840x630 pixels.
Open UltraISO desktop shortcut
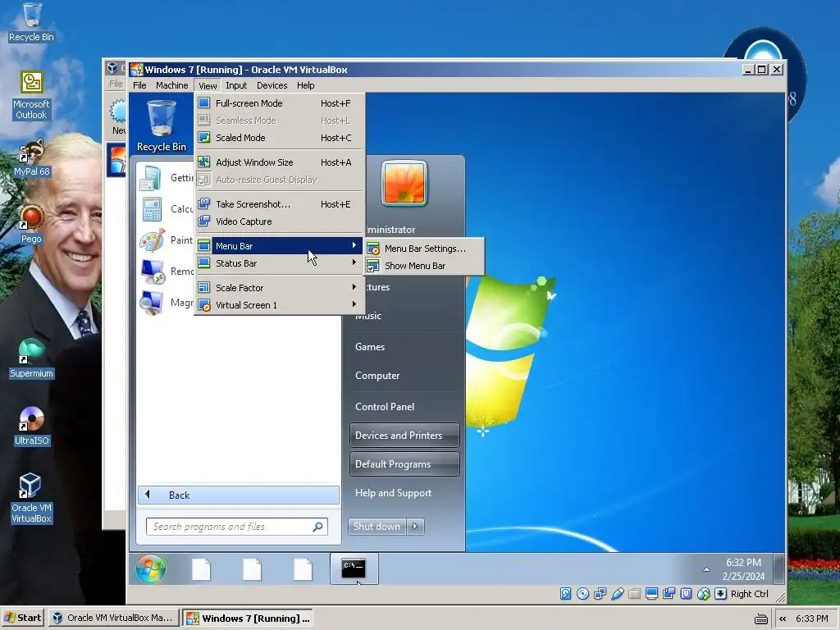coord(31,427)
